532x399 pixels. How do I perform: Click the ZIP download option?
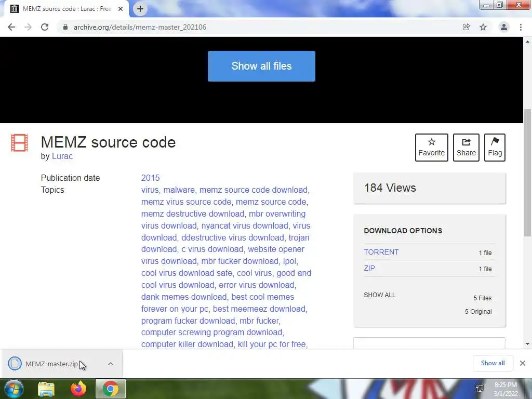click(369, 269)
